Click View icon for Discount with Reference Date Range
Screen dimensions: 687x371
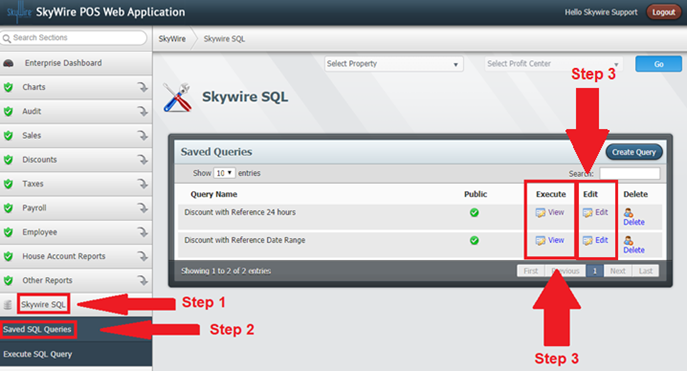point(540,240)
